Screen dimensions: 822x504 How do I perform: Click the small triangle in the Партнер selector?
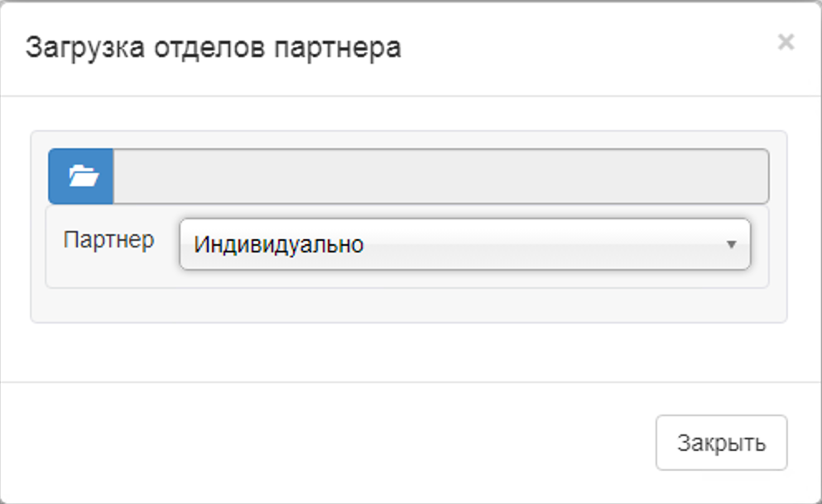tap(731, 245)
